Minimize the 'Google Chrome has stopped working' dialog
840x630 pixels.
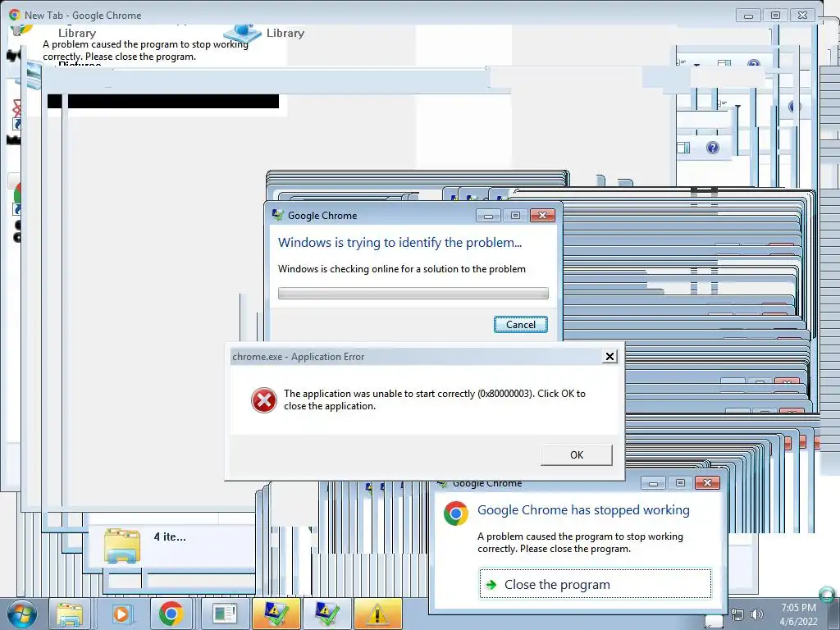pyautogui.click(x=653, y=483)
